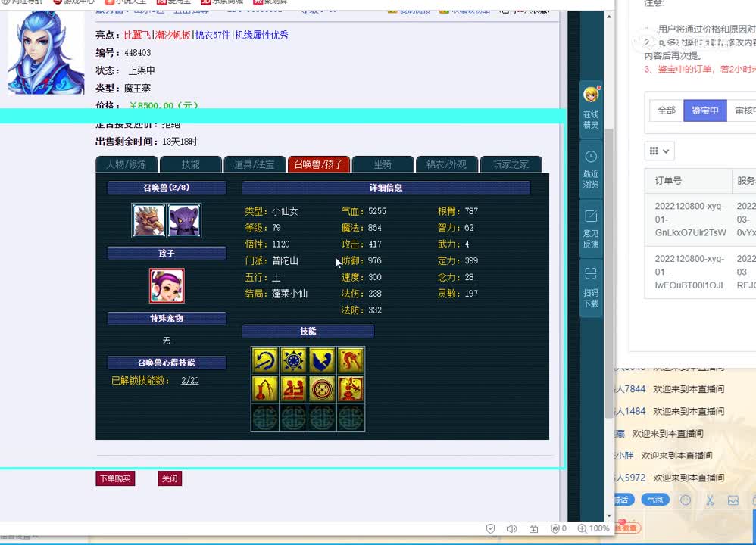756x545 pixels.
Task: Click the 气血 value 5255
Action: click(377, 211)
